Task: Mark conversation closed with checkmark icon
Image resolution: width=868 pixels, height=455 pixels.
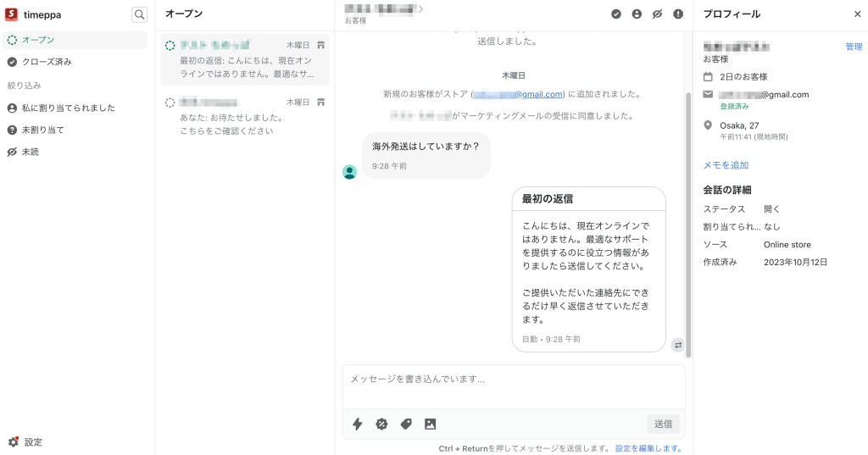Action: click(x=616, y=14)
